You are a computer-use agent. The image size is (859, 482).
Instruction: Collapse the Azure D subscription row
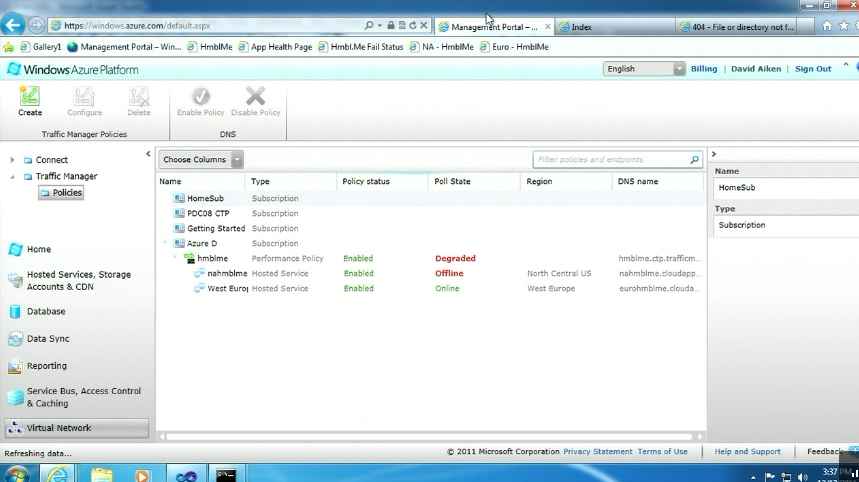coord(164,243)
